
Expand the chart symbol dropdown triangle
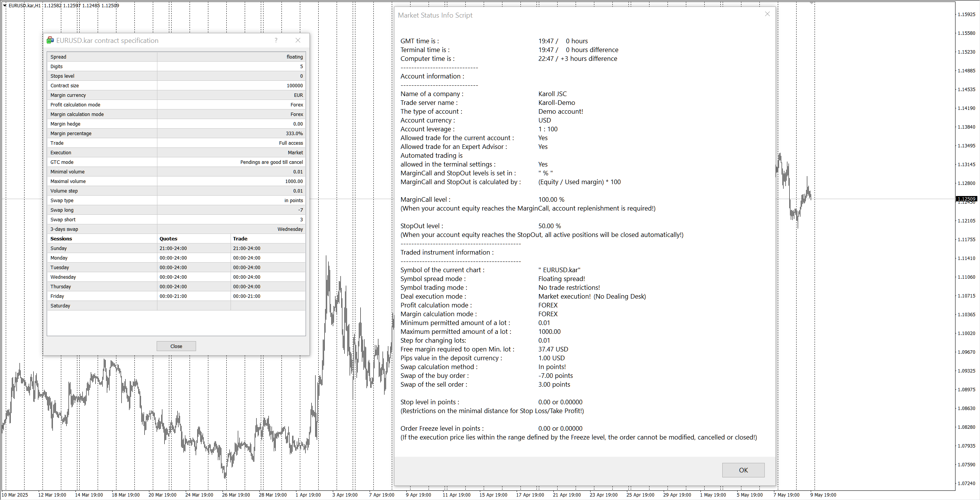click(4, 5)
